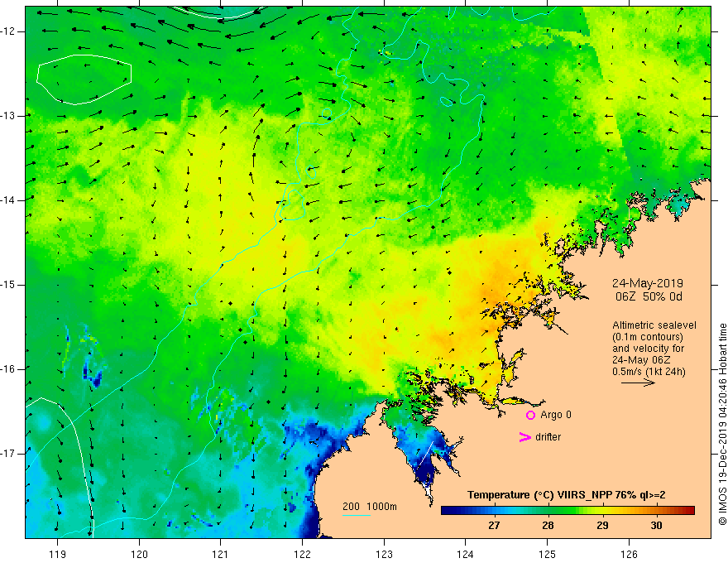
Task: Click longitude axis label '120'
Action: pos(139,554)
